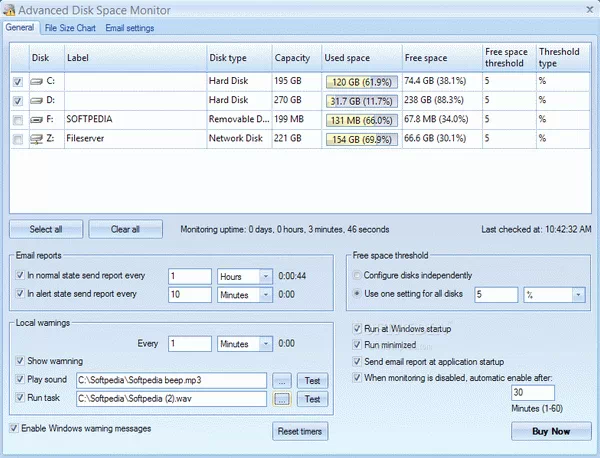This screenshot has width=600, height=458.
Task: Click the Run task file path field
Action: click(171, 399)
